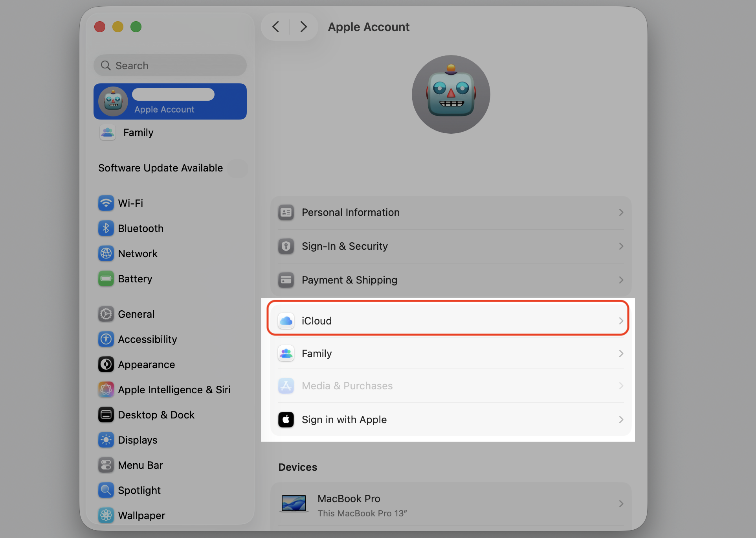Open Wallpaper settings label

point(141,516)
